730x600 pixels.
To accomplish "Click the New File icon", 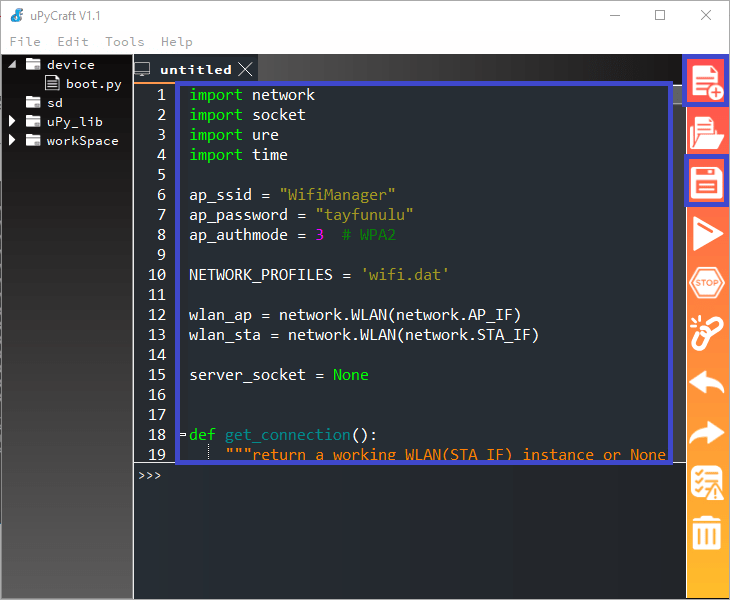I will coord(707,81).
